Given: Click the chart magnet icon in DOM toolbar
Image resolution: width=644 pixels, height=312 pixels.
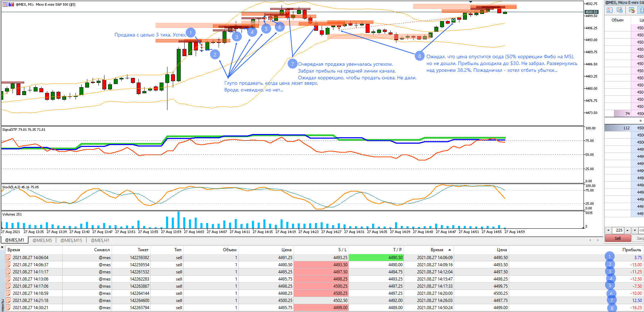Looking at the screenshot, I should (x=631, y=10).
